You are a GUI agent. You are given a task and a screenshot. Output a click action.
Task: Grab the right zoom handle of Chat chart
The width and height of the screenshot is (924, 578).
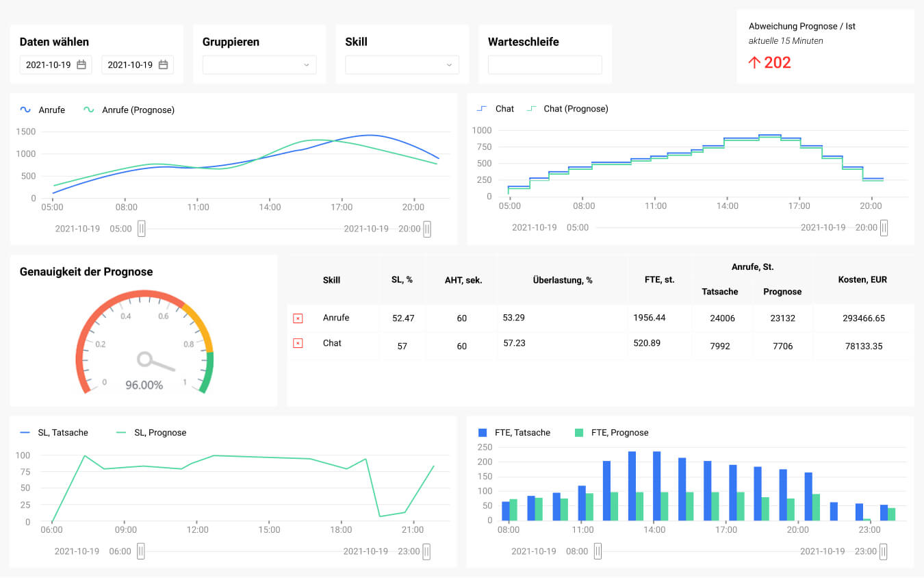(x=884, y=227)
